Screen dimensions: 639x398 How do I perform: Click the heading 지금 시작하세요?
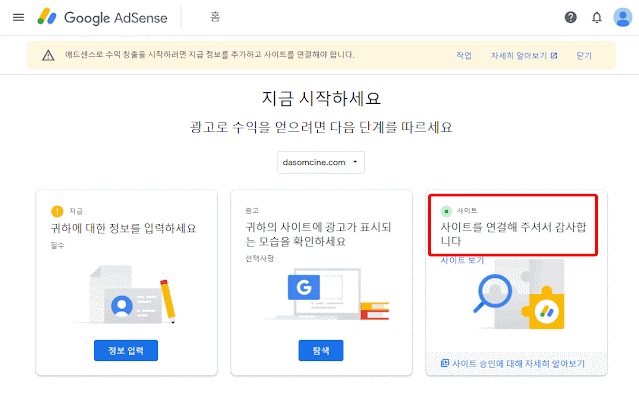321,98
